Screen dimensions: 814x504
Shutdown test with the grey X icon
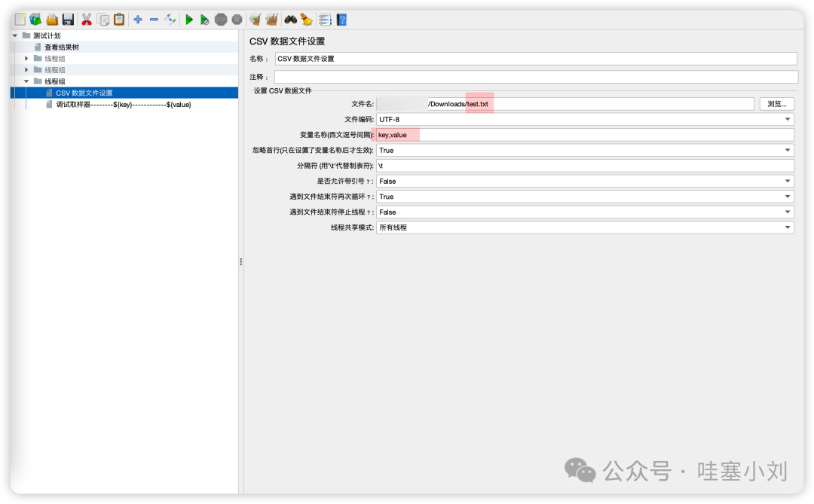tap(237, 20)
